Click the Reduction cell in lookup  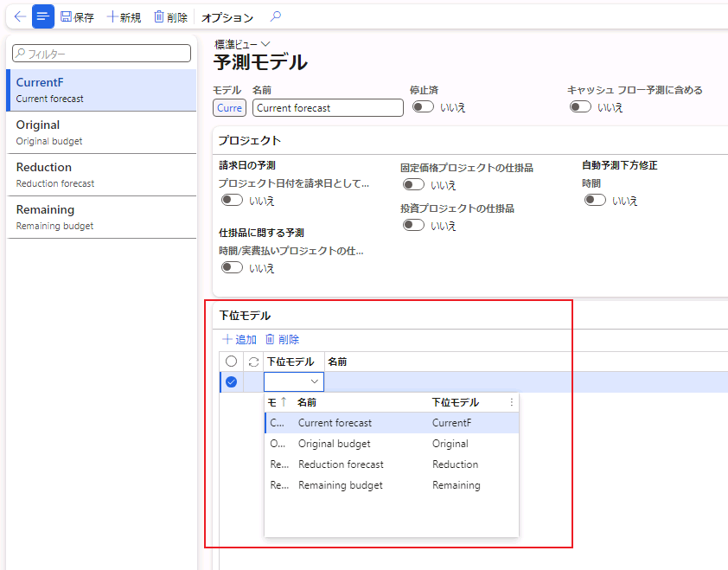tap(455, 464)
